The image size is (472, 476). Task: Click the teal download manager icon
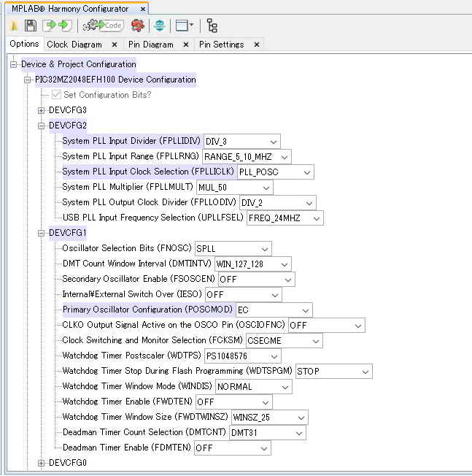[x=159, y=26]
